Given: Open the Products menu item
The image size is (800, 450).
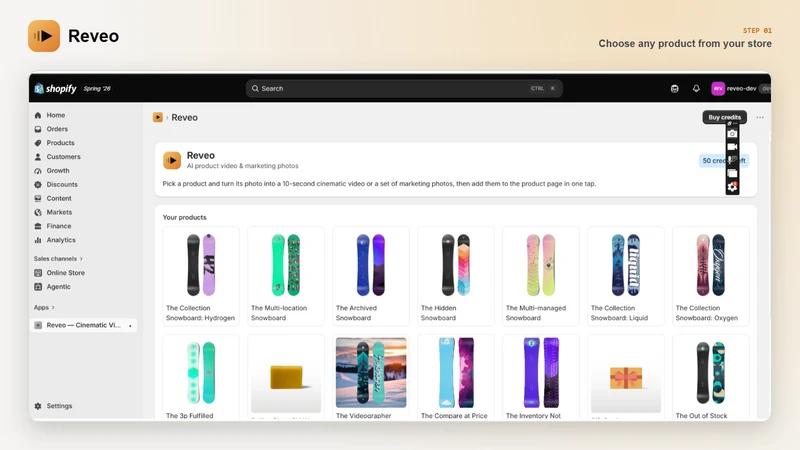Looking at the screenshot, I should [x=60, y=143].
